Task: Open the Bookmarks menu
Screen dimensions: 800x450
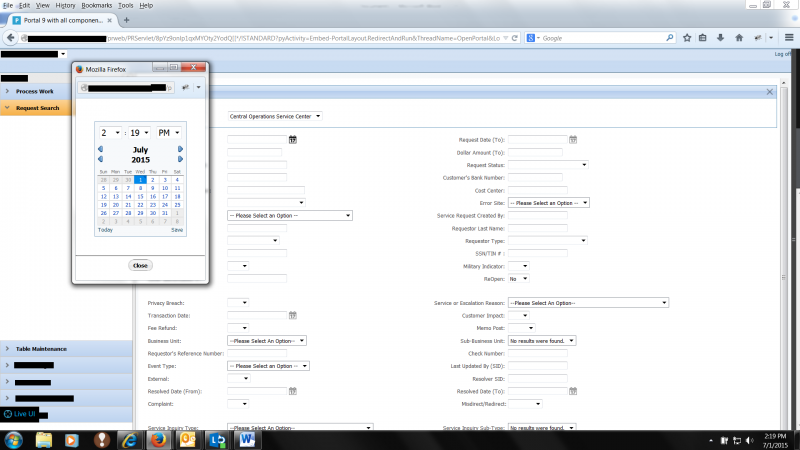Action: [x=96, y=5]
